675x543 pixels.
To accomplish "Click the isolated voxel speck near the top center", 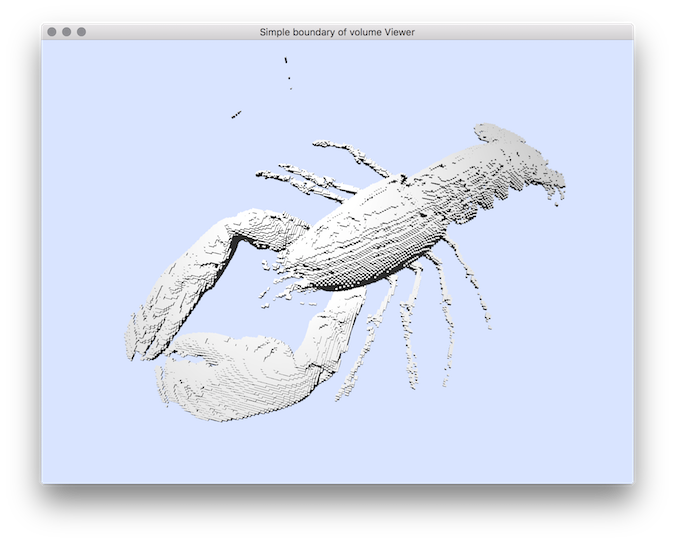I will (287, 62).
